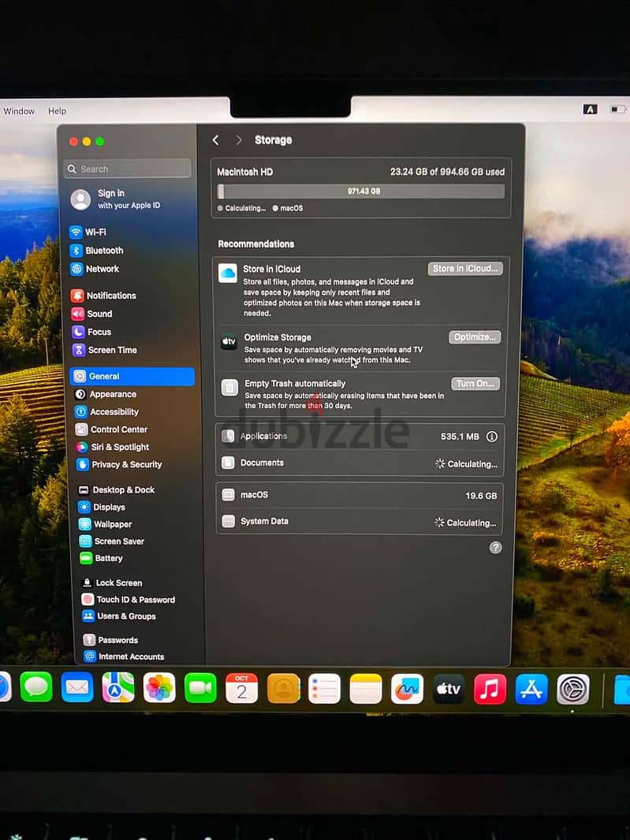This screenshot has height=840, width=630.
Task: Open Displays settings
Action: [102, 507]
